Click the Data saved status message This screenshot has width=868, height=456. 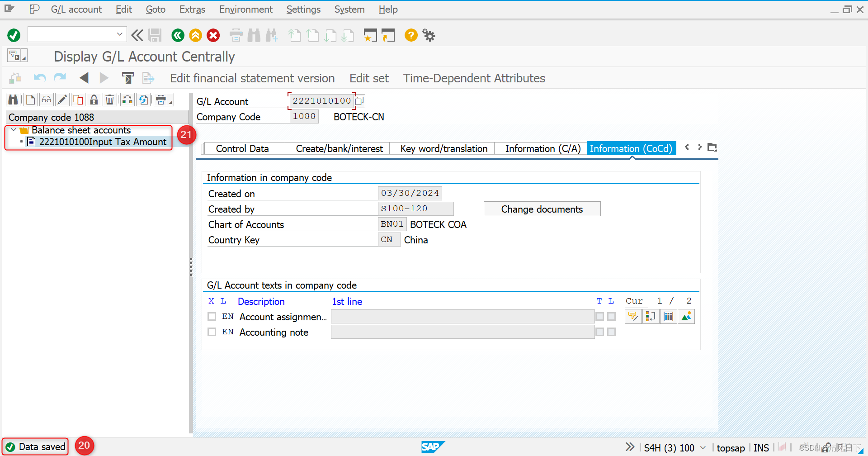tap(42, 447)
